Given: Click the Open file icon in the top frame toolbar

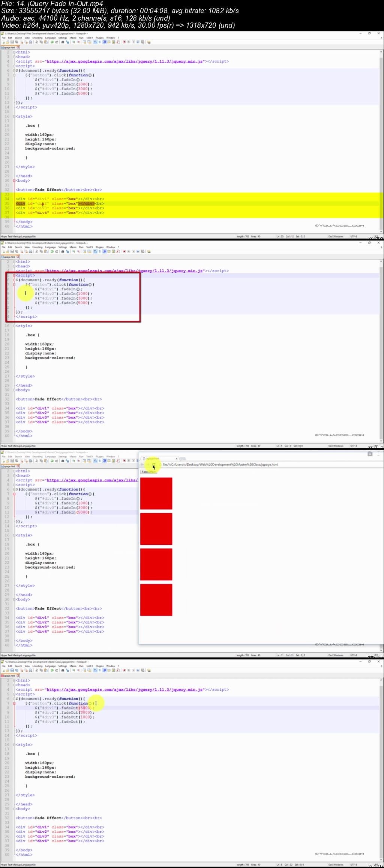Looking at the screenshot, I should pos(7,42).
